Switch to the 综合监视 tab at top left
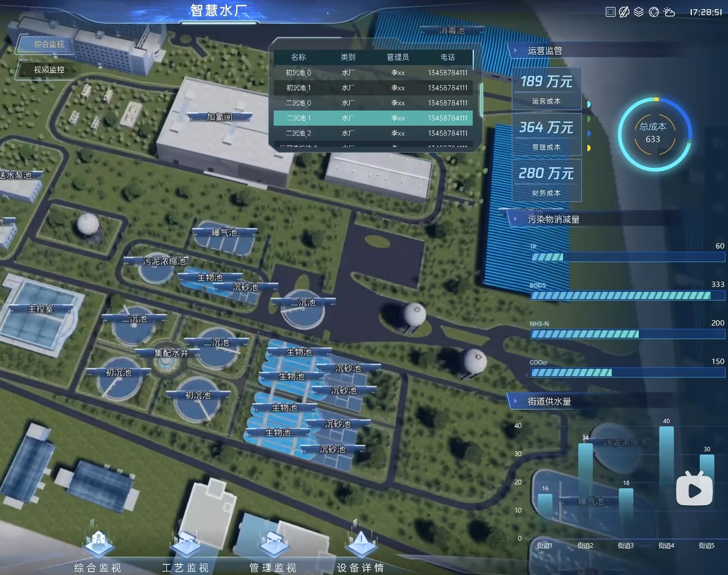This screenshot has height=575, width=728. click(x=49, y=44)
